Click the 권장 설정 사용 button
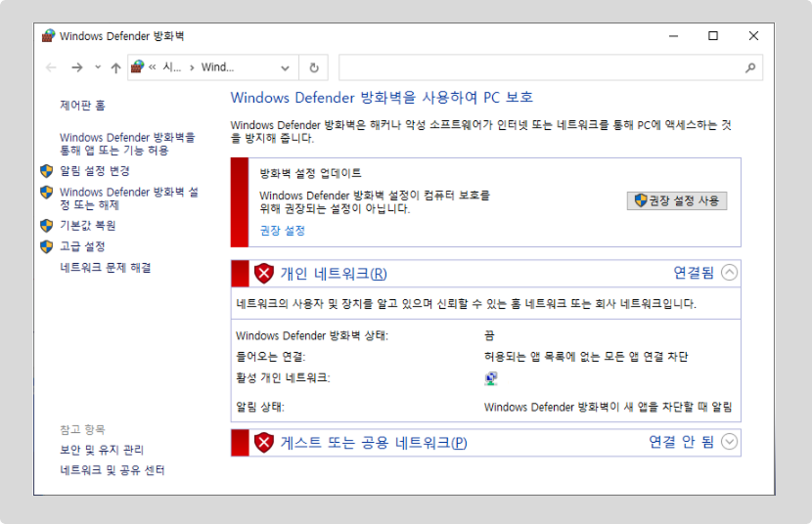 point(677,200)
